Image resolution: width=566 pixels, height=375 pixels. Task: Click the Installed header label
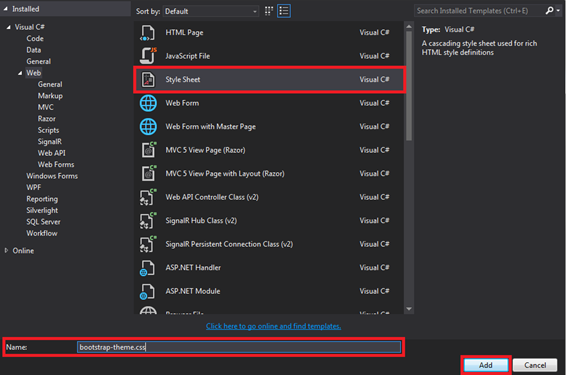pos(26,9)
